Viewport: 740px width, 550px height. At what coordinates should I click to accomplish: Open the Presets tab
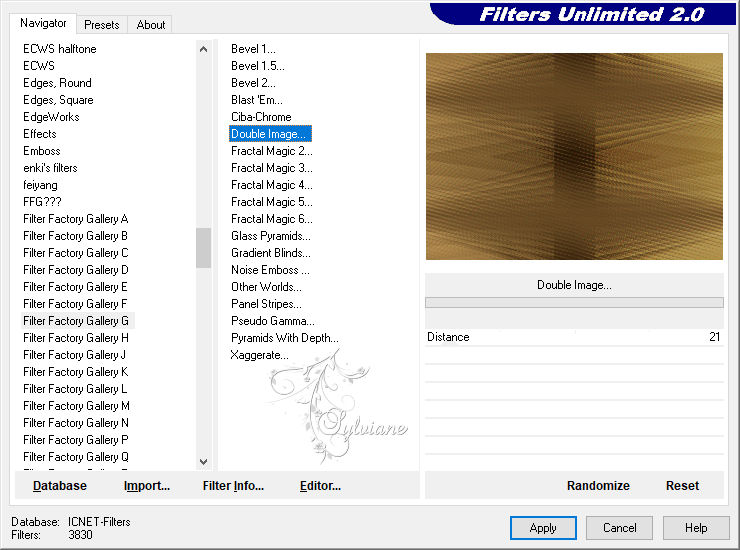[x=101, y=25]
